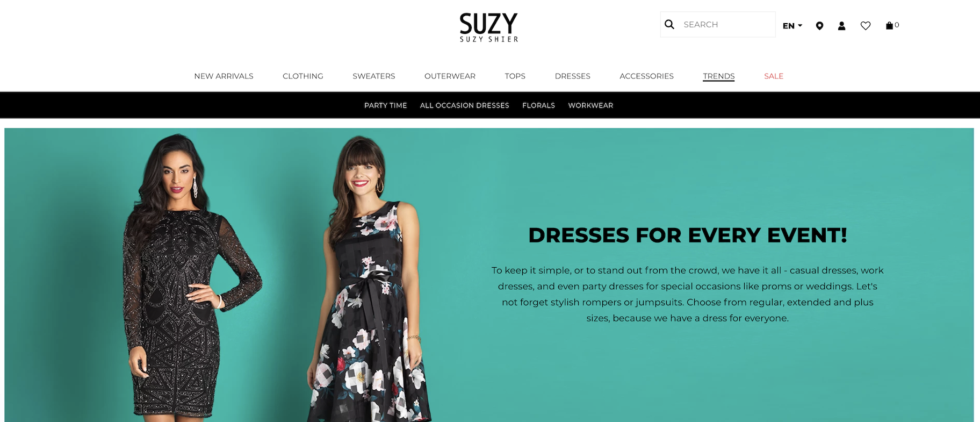Open the Dresses category
Image resolution: width=980 pixels, height=422 pixels.
click(572, 76)
